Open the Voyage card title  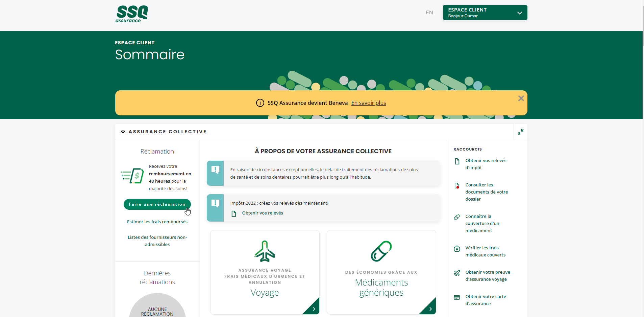(265, 293)
